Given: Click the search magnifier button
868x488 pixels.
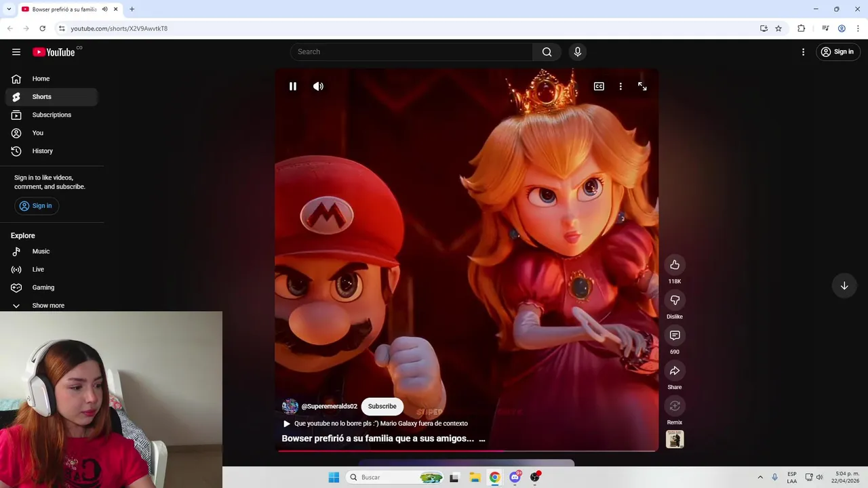Looking at the screenshot, I should pos(547,52).
